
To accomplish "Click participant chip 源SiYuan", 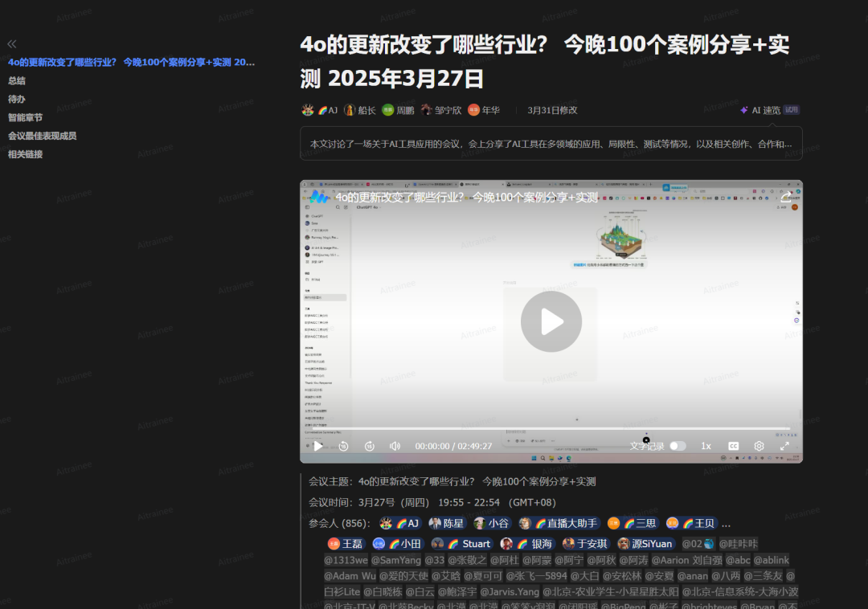I will (x=645, y=544).
